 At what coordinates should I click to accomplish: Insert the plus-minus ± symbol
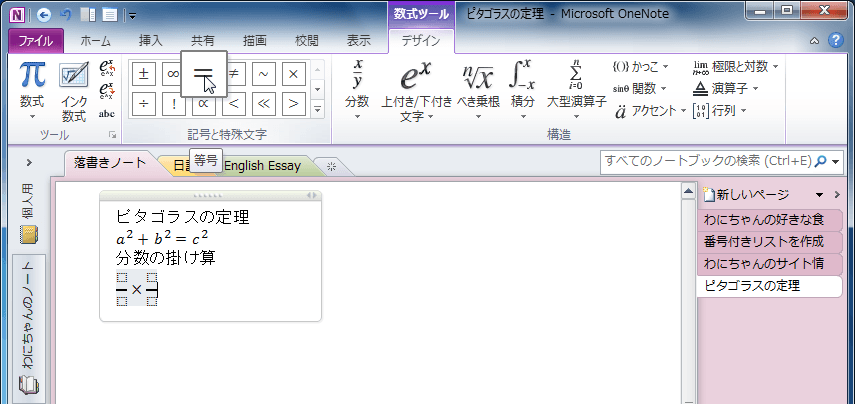[143, 74]
